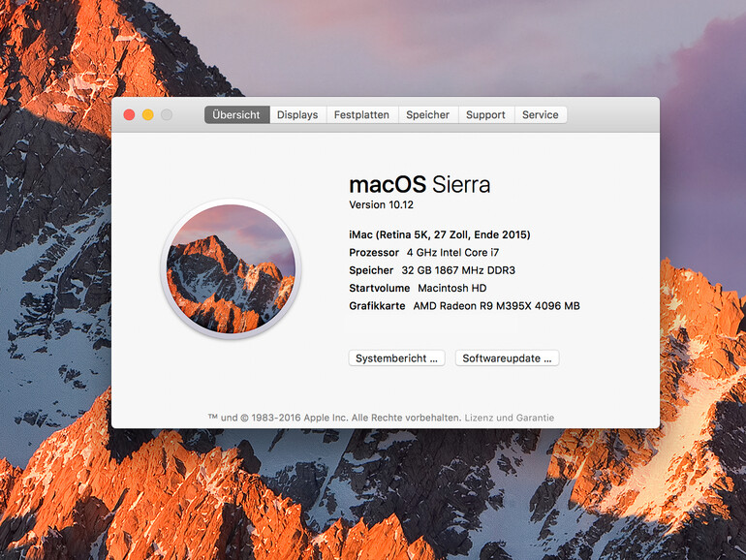Image resolution: width=746 pixels, height=560 pixels.
Task: Click the 32 GB 1867 MHz DDR3 value
Action: click(458, 270)
